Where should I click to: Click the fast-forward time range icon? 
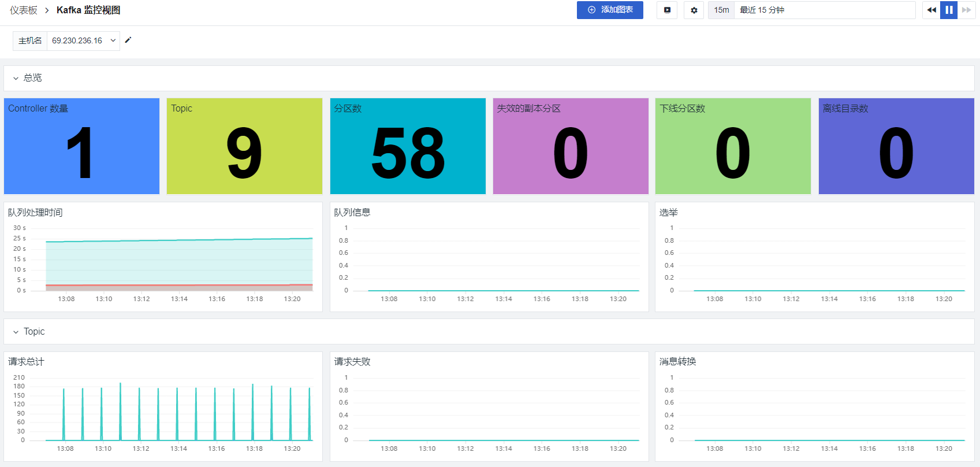tap(966, 10)
